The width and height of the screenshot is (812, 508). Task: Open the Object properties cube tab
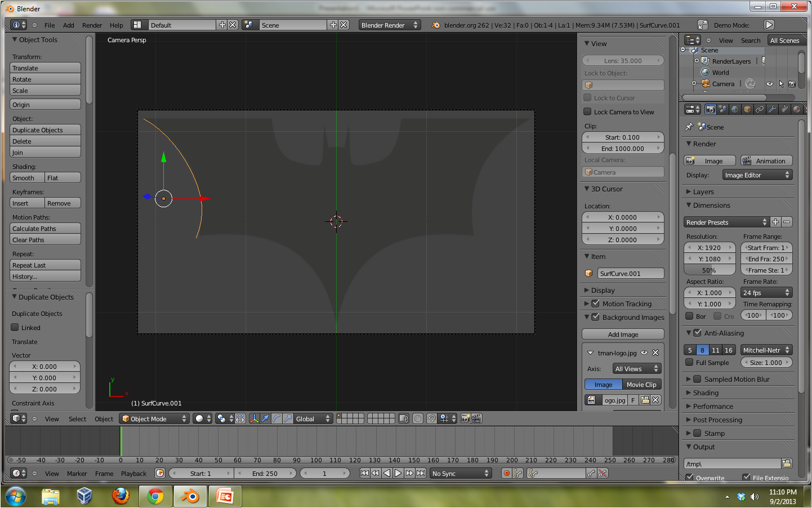(x=747, y=109)
